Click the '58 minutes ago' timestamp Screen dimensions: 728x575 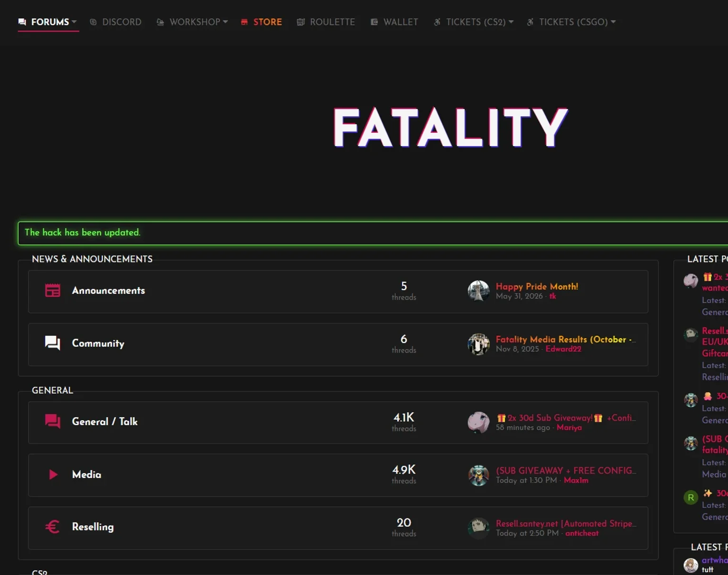523,427
